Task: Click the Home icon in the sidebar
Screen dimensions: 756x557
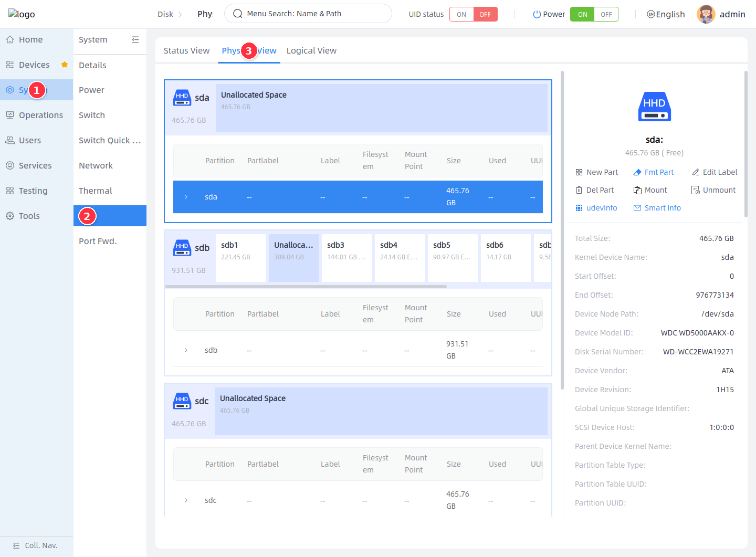Action: 10,39
